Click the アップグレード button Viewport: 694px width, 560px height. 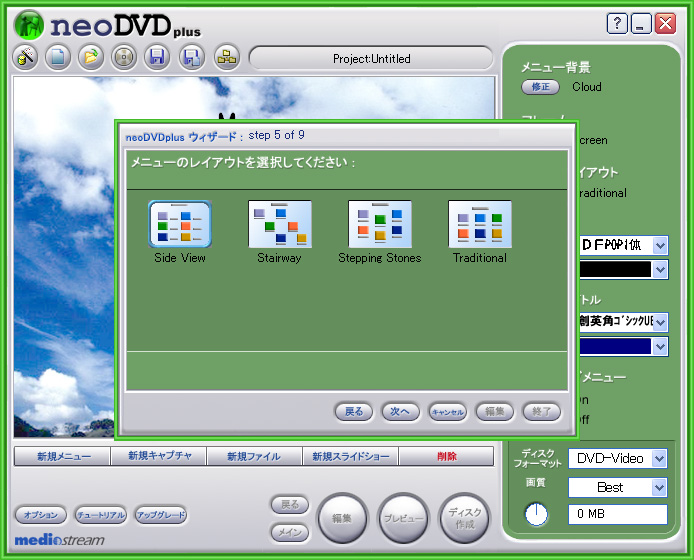(161, 515)
